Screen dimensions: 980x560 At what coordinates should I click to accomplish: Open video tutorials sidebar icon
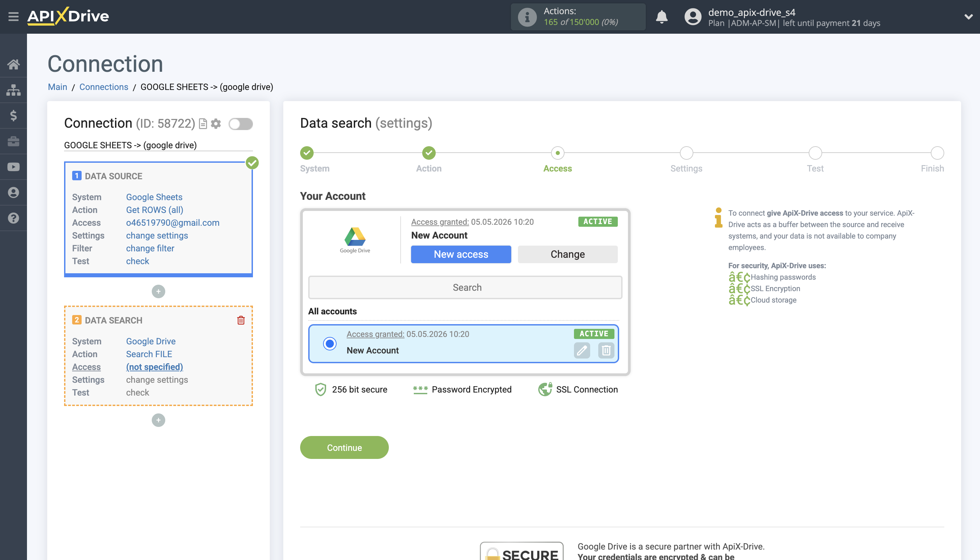(13, 167)
